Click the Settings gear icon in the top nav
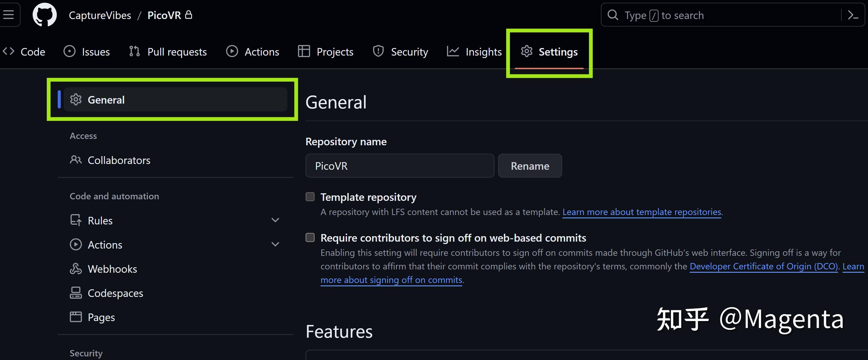 [x=526, y=51]
